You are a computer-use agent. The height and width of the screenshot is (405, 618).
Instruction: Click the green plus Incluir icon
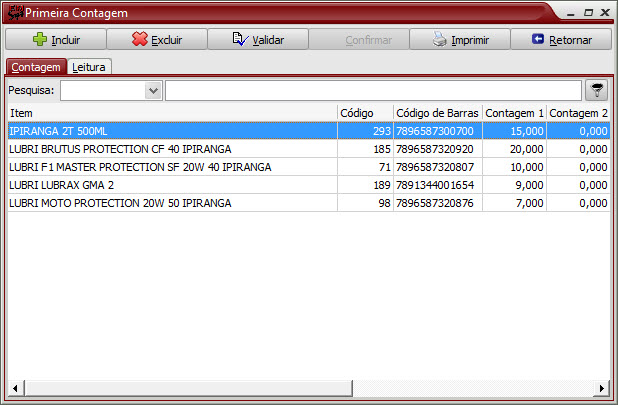(39, 39)
